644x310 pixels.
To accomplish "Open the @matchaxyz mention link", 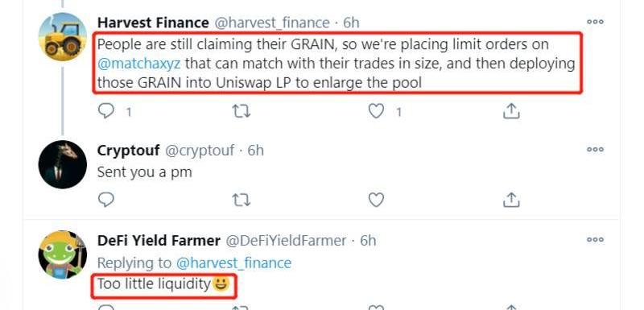I will pos(138,64).
